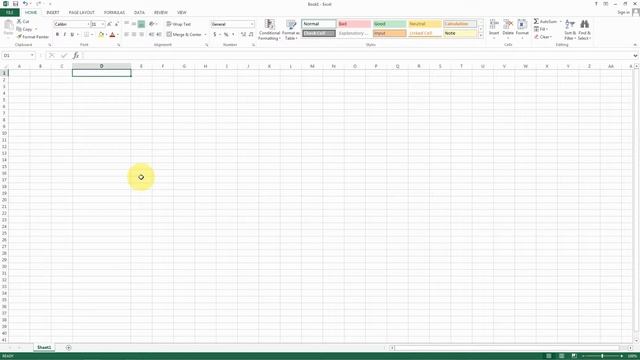640x360 pixels.
Task: Click the Save icon in the quick access toolbar
Action: click(x=15, y=4)
